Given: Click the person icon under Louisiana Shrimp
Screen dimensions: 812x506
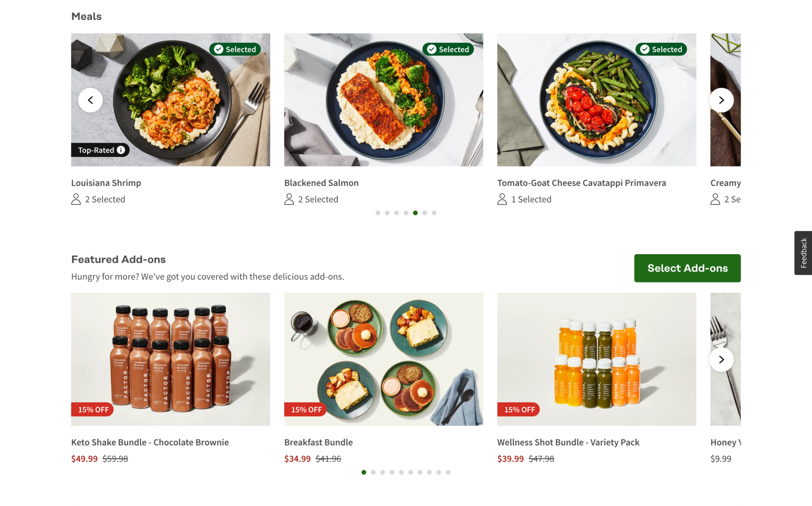Looking at the screenshot, I should (76, 199).
